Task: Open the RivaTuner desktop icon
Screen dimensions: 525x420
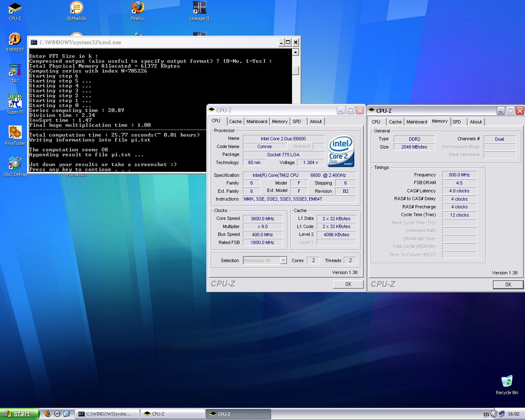Action: point(15,136)
